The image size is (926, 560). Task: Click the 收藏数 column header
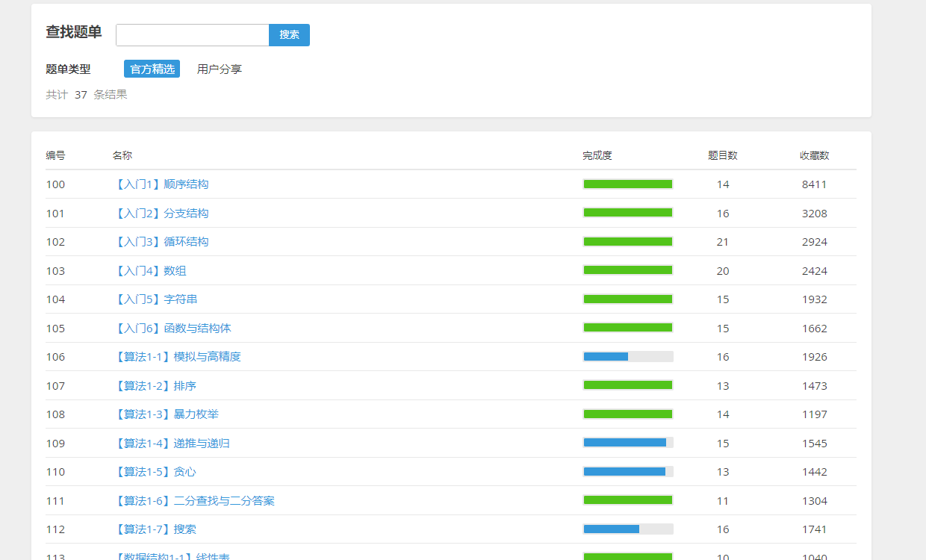coord(815,155)
